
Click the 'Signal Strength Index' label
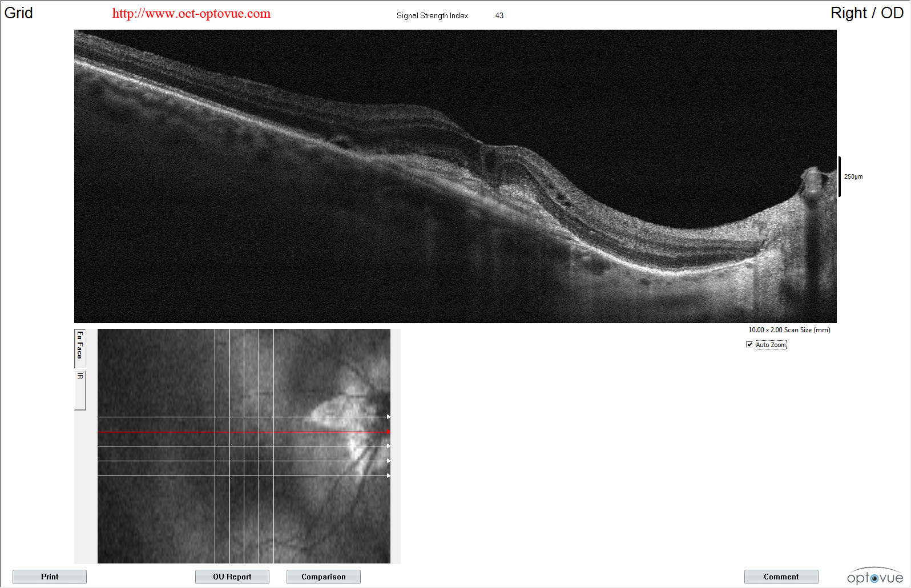coord(432,15)
